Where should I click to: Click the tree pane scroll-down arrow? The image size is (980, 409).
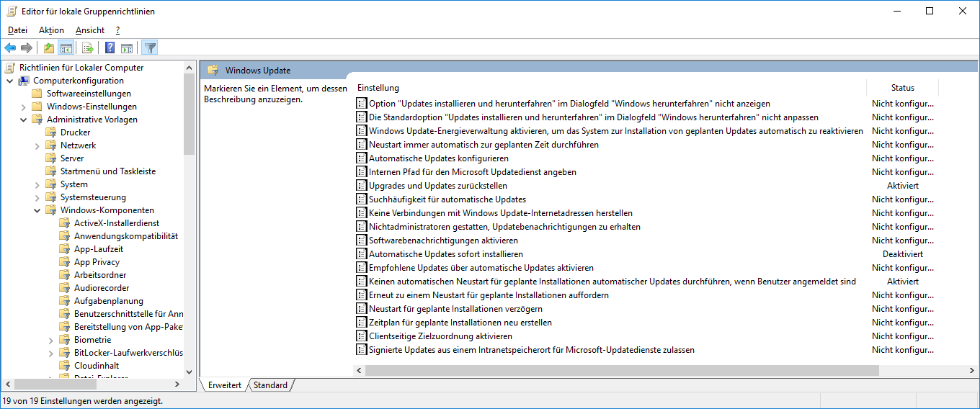[x=190, y=372]
